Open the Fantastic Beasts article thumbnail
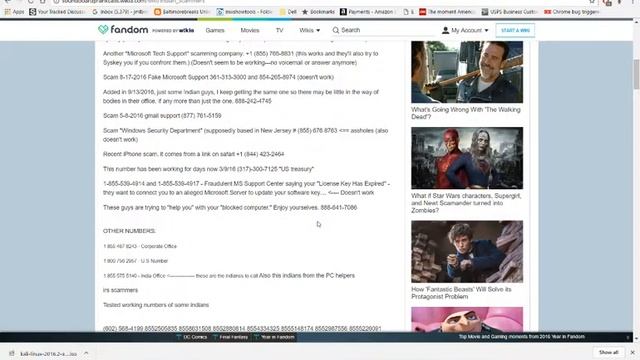 click(467, 251)
